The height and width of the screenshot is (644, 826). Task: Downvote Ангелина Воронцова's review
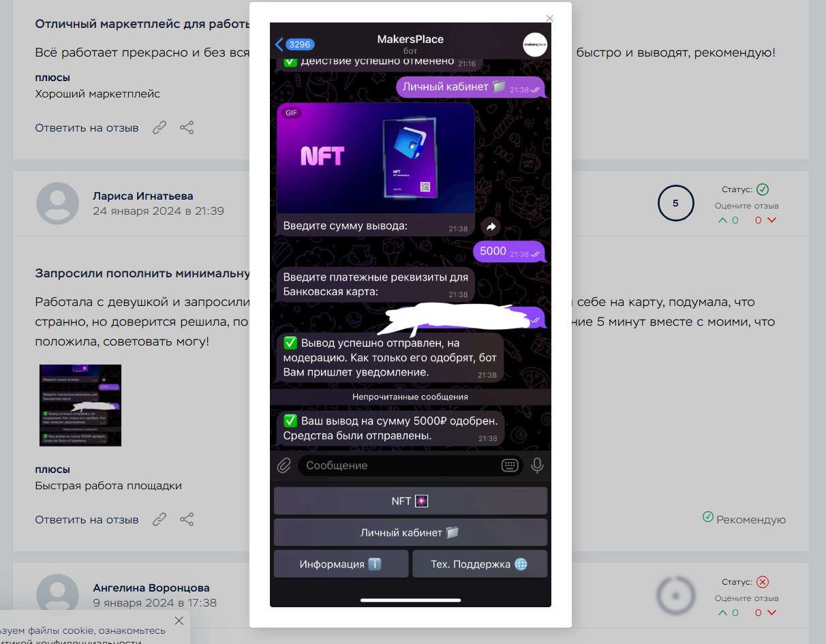coord(772,613)
